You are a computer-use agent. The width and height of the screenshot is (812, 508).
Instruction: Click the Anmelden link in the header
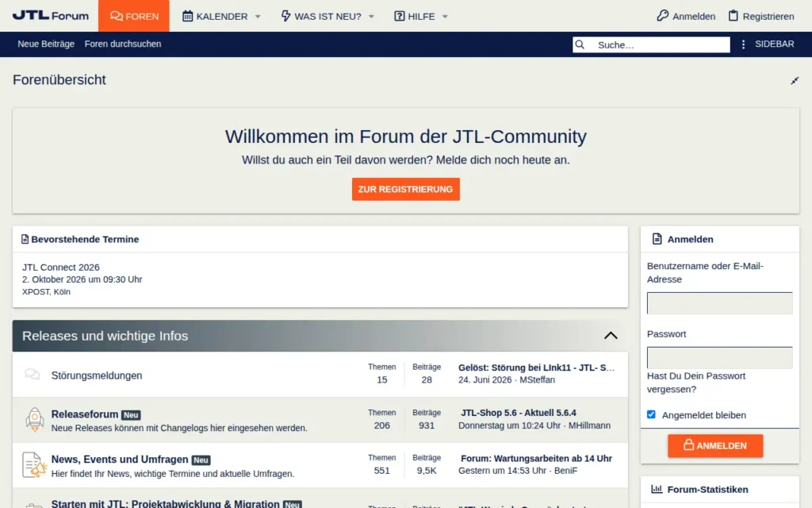[x=686, y=16]
